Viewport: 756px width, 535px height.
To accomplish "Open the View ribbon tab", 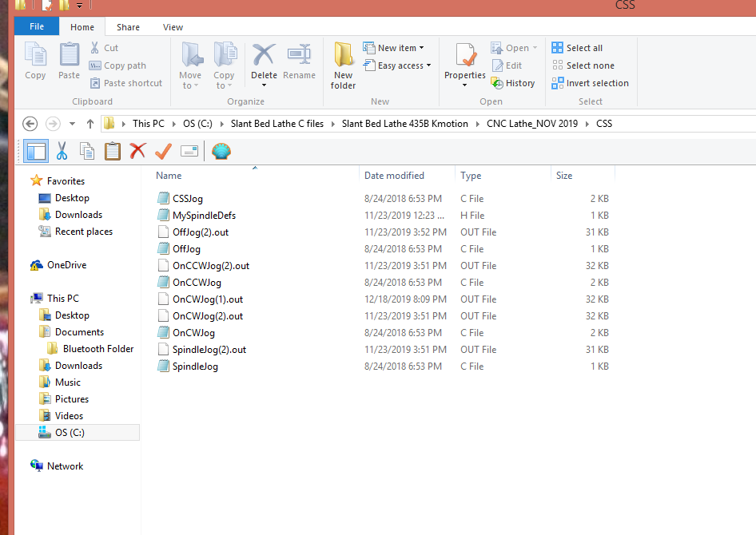I will [173, 26].
